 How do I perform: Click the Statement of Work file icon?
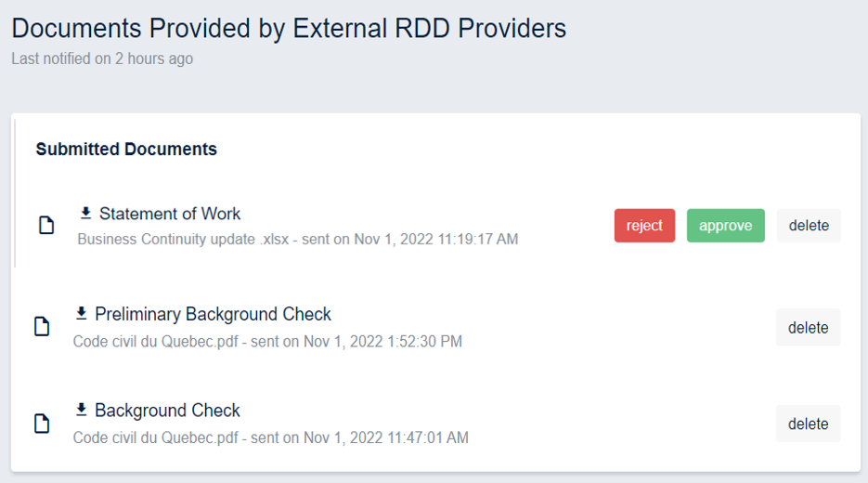point(45,226)
